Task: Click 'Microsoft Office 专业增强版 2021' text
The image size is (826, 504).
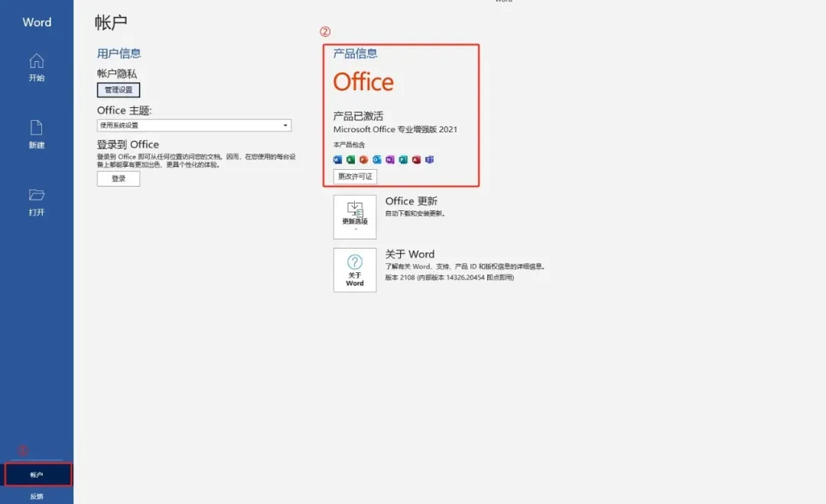Action: pyautogui.click(x=395, y=129)
